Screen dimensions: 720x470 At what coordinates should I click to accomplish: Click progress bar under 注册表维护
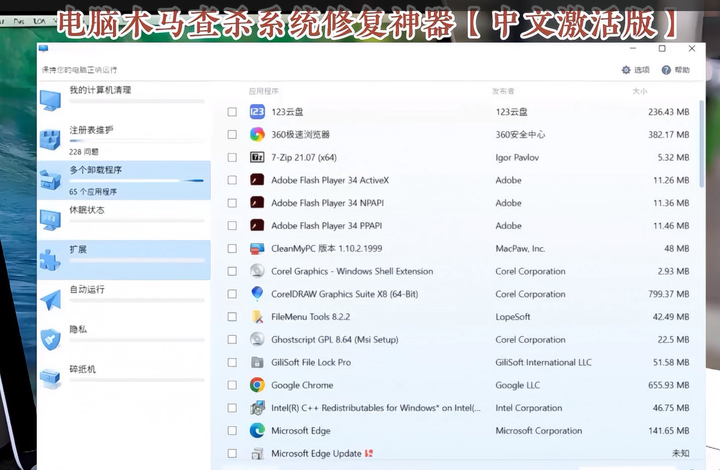click(136, 141)
